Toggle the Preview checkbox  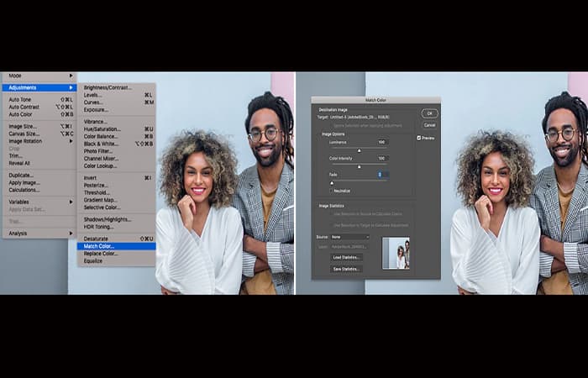419,138
